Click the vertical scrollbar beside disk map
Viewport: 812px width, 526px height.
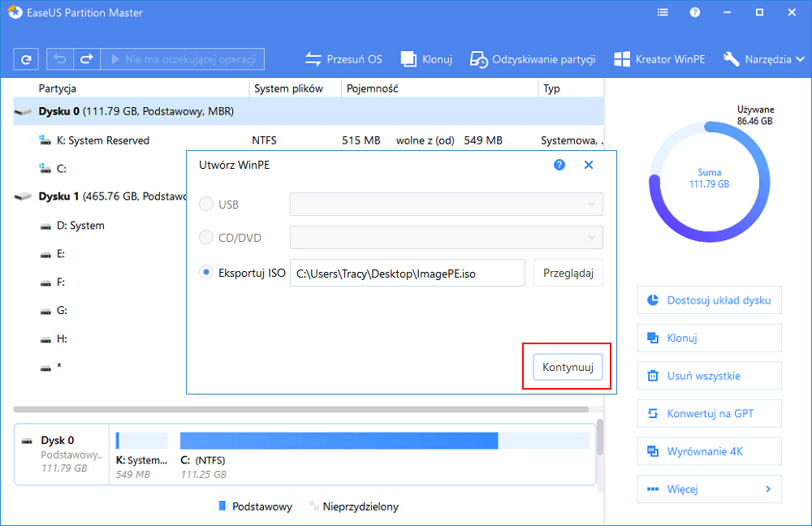tap(600, 438)
